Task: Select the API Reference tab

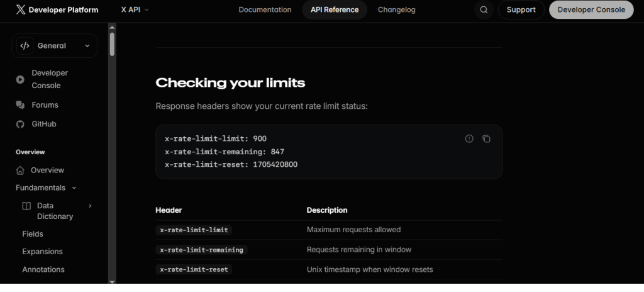Action: coord(335,10)
